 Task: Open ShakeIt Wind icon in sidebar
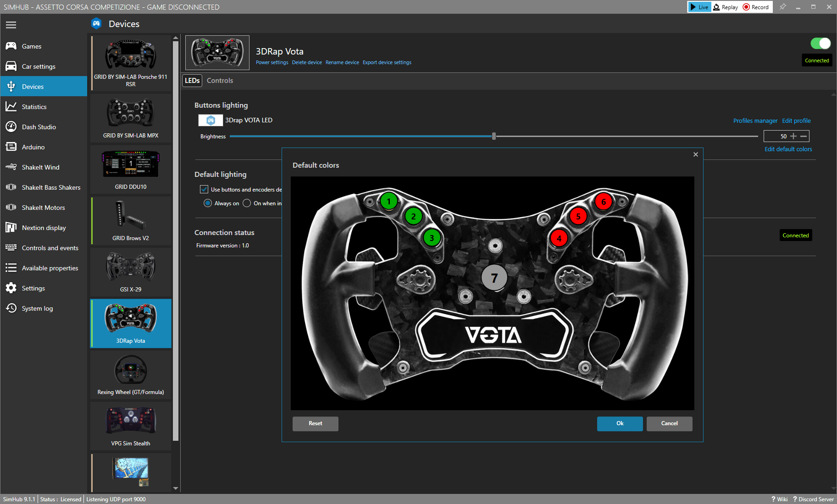click(11, 167)
